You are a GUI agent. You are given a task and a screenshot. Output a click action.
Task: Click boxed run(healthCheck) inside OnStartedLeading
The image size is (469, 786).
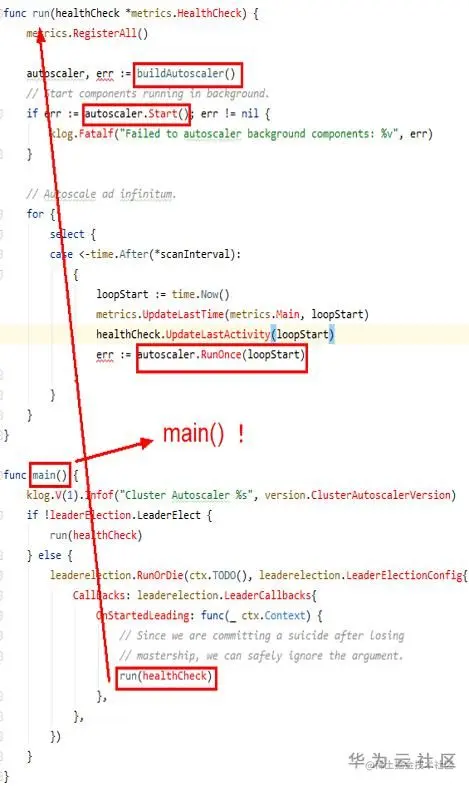(x=166, y=676)
